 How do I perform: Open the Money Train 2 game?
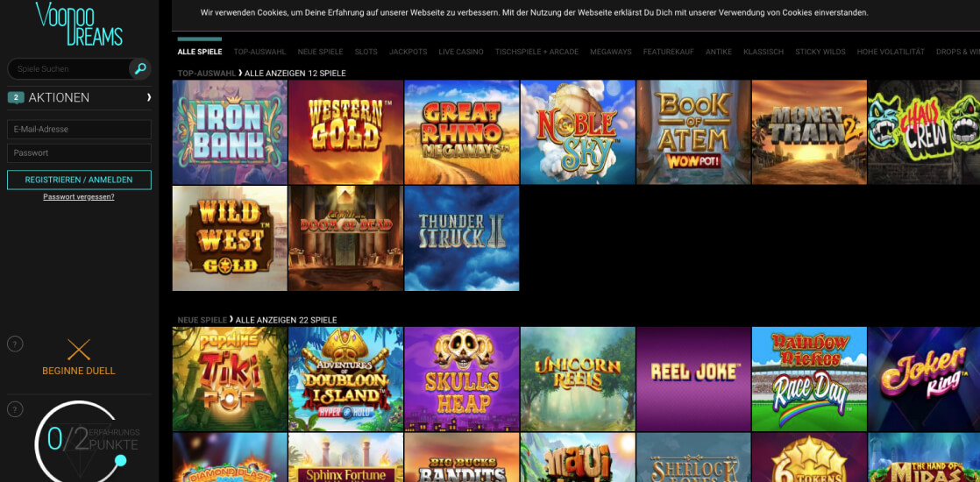coord(809,132)
